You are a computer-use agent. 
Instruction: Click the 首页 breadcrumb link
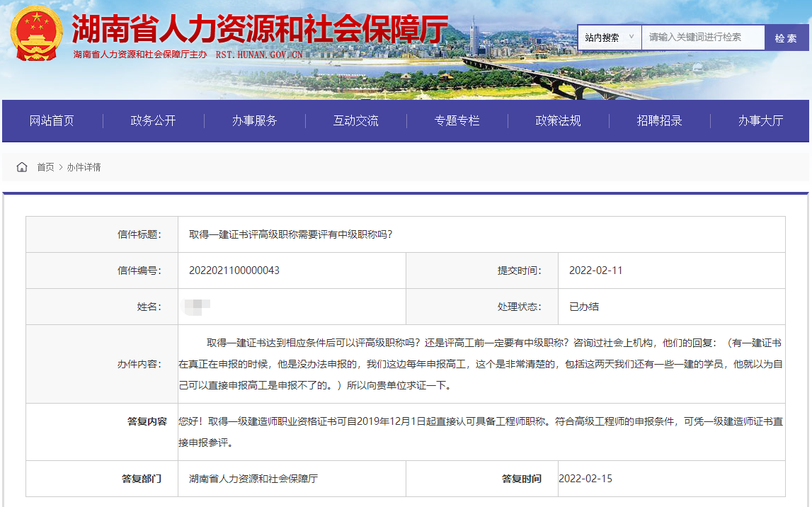click(45, 167)
